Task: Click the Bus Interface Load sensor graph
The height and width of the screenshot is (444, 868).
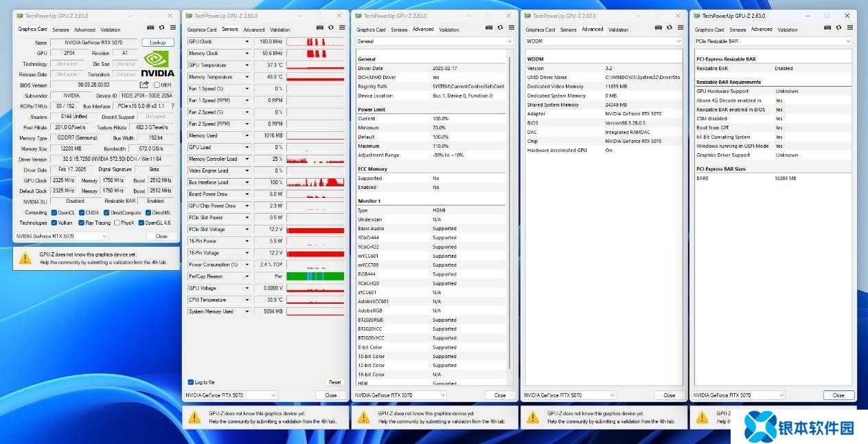Action: click(x=315, y=182)
